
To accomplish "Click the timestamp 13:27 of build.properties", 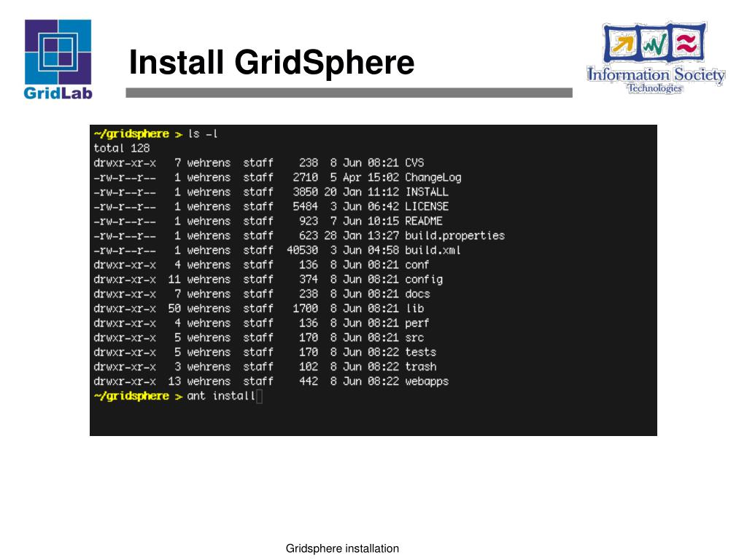I will (x=383, y=236).
